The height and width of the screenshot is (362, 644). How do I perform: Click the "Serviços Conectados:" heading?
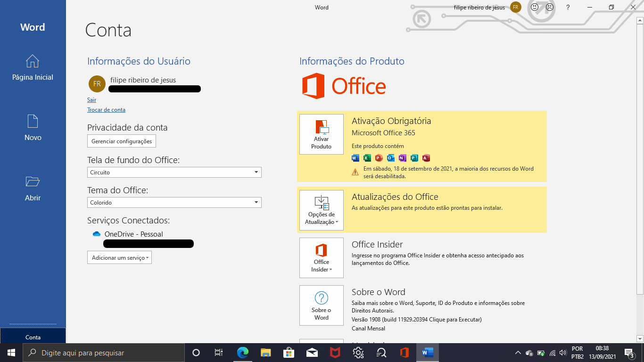(x=129, y=221)
